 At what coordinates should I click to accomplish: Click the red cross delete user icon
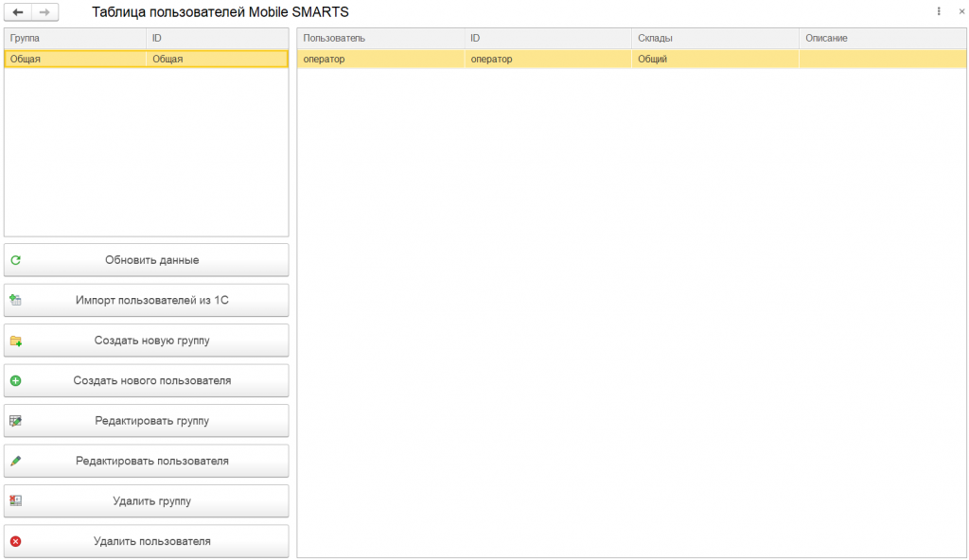point(16,541)
